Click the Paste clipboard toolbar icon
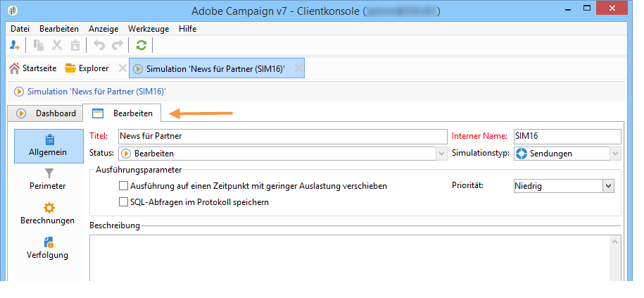 point(75,45)
